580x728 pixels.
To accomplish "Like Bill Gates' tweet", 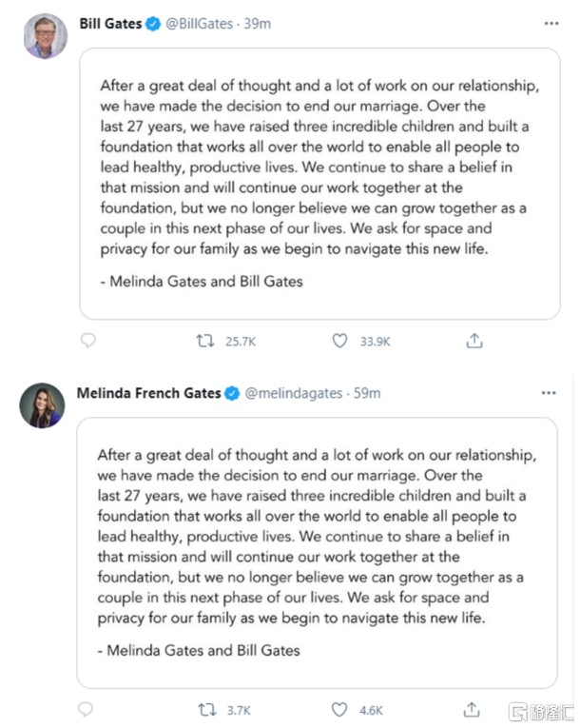I will [x=339, y=341].
